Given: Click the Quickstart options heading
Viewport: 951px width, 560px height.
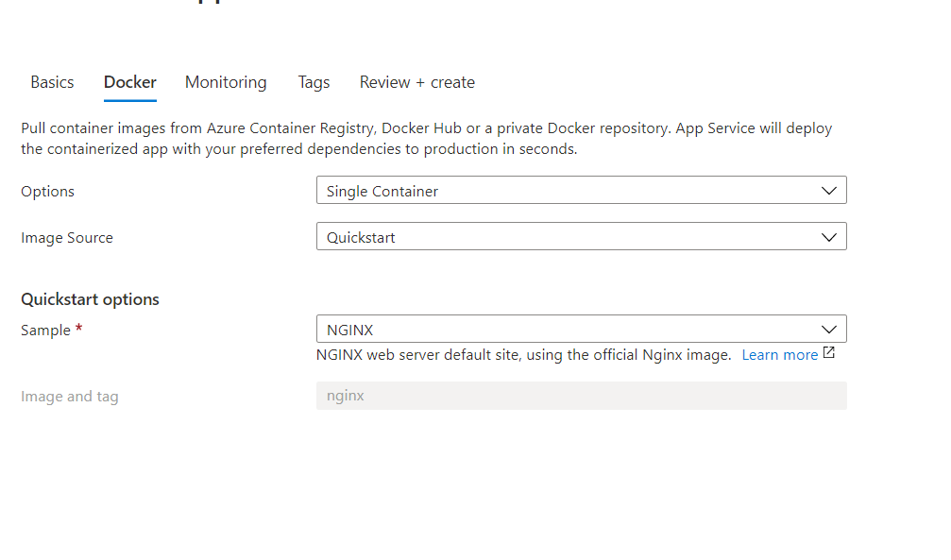Looking at the screenshot, I should click(90, 299).
